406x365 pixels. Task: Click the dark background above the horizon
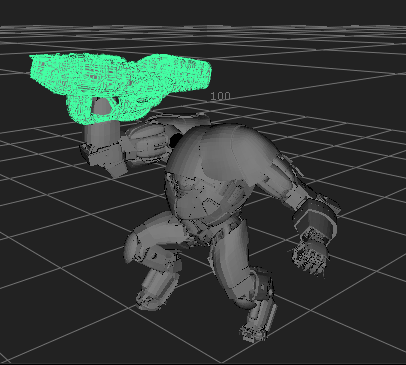pos(203,12)
